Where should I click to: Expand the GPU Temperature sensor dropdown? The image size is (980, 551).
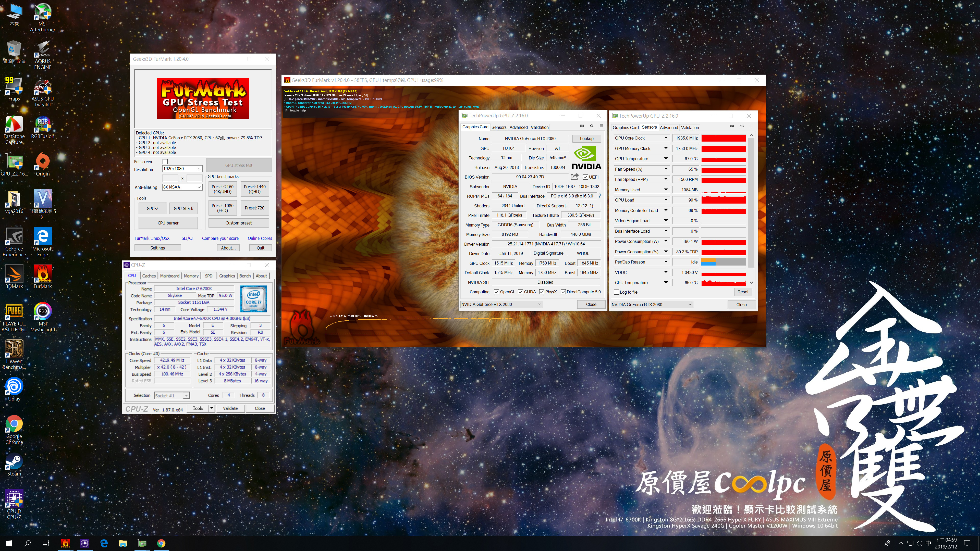point(666,159)
